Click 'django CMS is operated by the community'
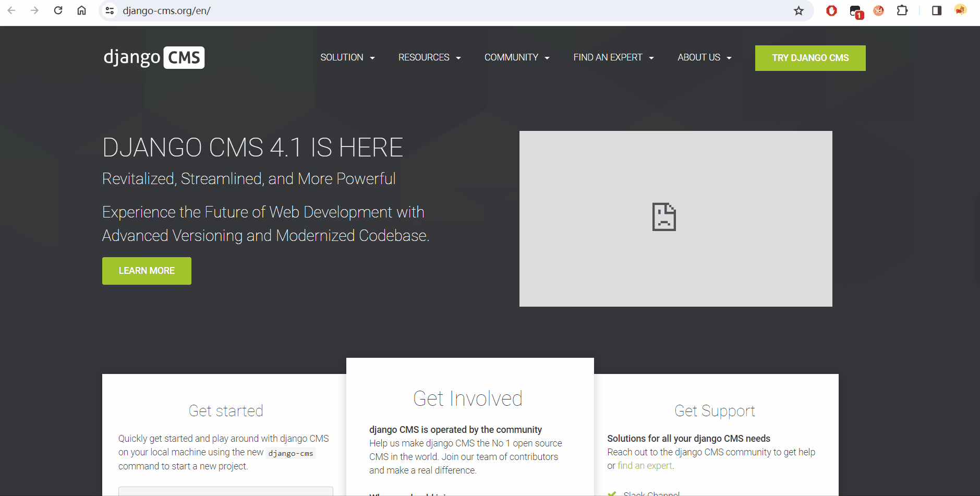980x496 pixels. pos(455,430)
